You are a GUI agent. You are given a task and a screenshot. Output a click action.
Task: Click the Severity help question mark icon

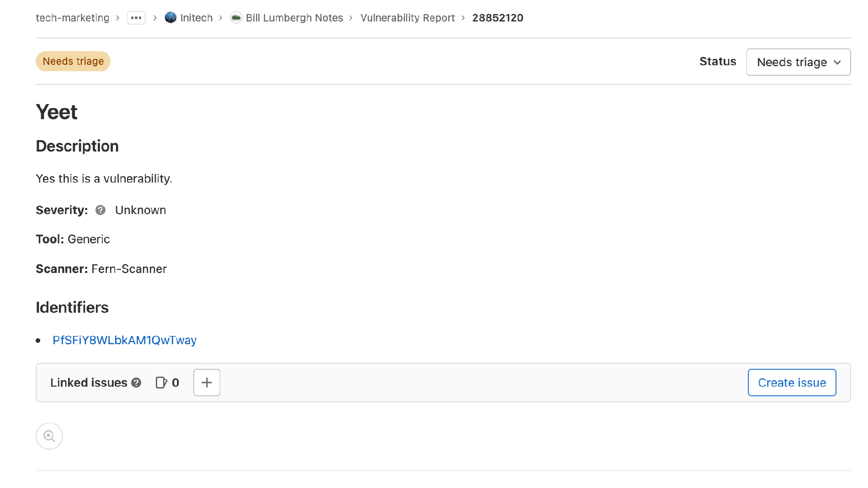(101, 210)
